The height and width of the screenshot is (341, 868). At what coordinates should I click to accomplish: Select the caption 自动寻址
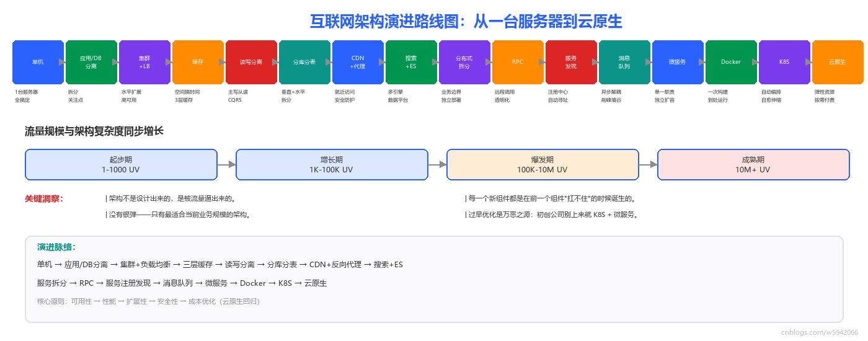[558, 100]
